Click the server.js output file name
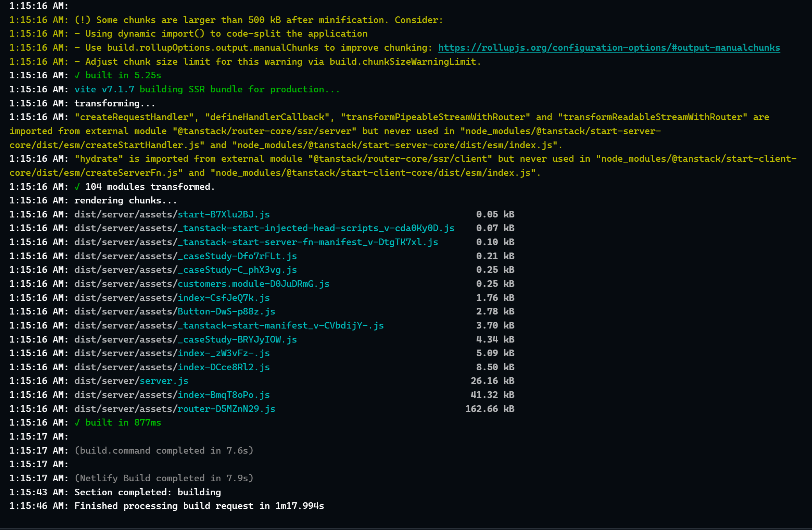 tap(164, 381)
